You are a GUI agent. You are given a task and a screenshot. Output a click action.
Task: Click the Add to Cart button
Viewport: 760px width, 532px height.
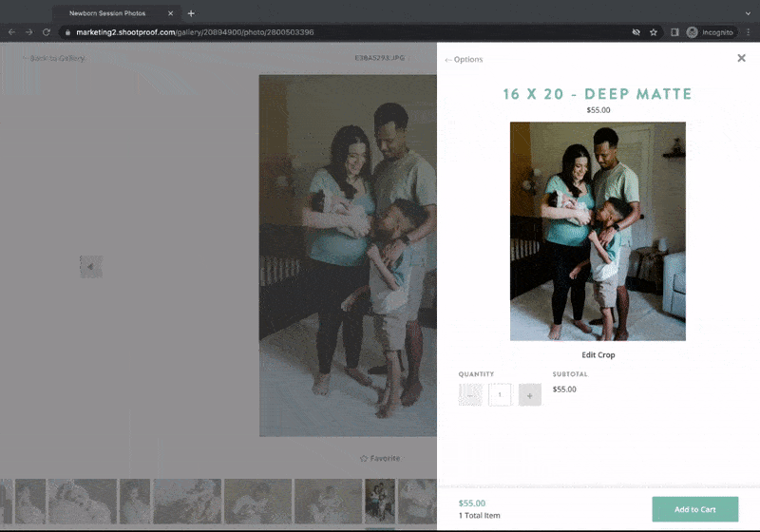(x=694, y=509)
